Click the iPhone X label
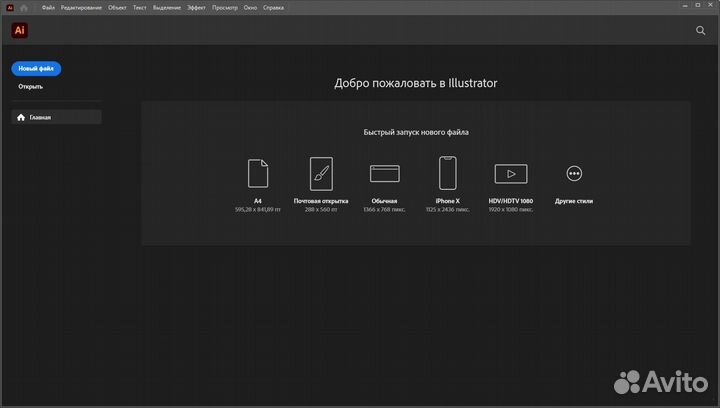 [448, 201]
